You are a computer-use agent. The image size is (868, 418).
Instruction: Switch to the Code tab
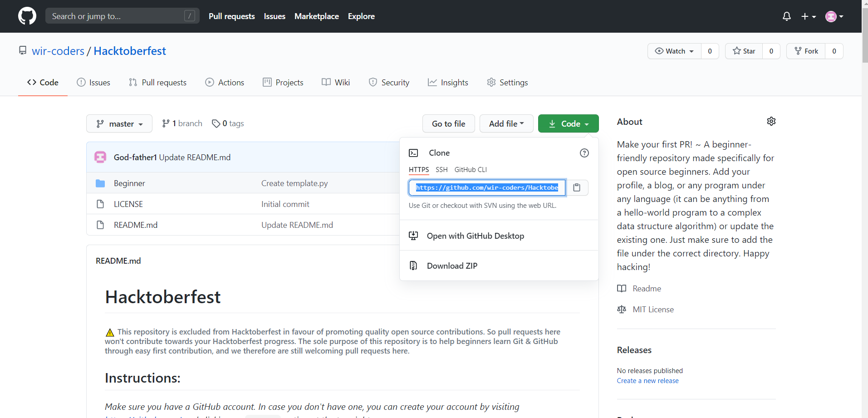(x=43, y=82)
